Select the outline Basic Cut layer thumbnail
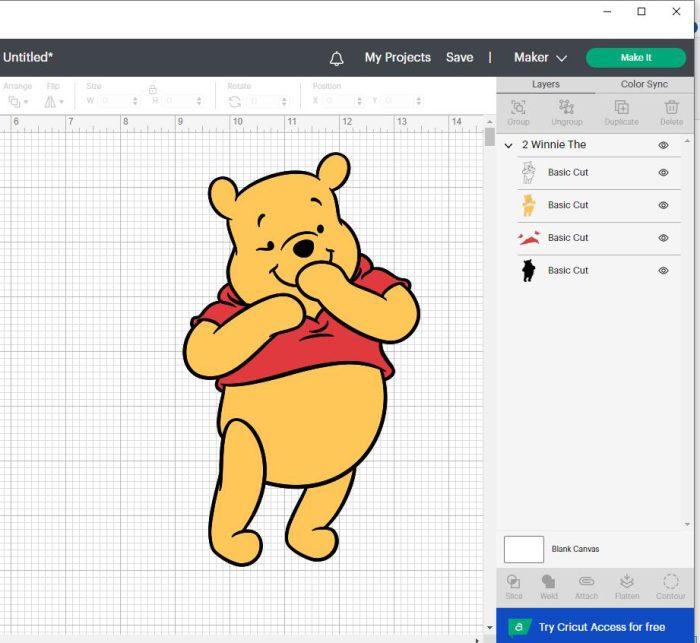This screenshot has height=643, width=700. [x=529, y=172]
